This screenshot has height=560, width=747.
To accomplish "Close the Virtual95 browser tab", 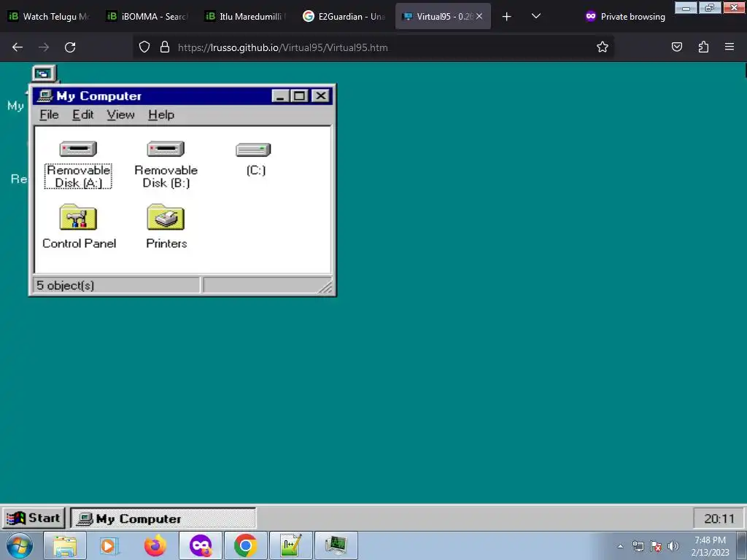I will click(x=479, y=16).
